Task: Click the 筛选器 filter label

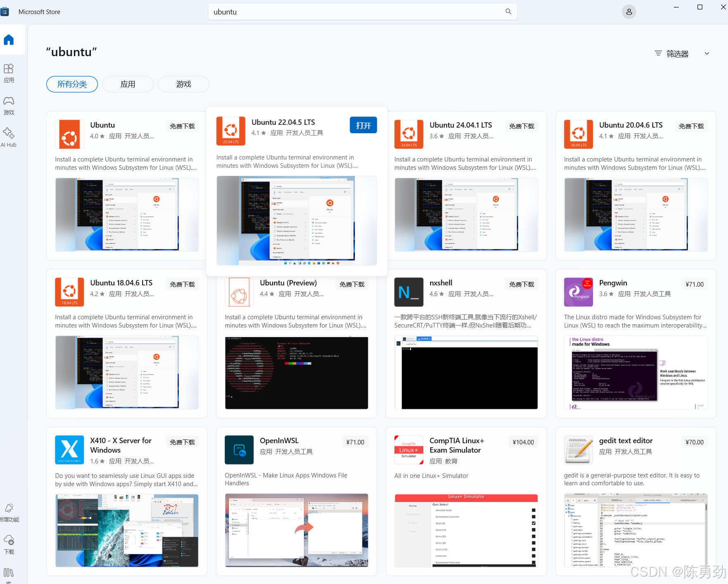Action: [x=678, y=54]
